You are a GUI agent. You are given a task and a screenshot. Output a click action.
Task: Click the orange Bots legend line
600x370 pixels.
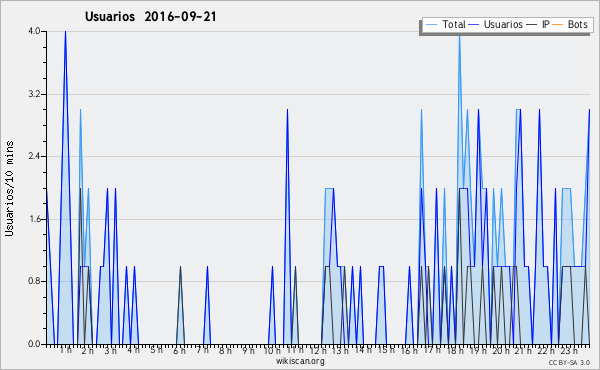point(558,25)
